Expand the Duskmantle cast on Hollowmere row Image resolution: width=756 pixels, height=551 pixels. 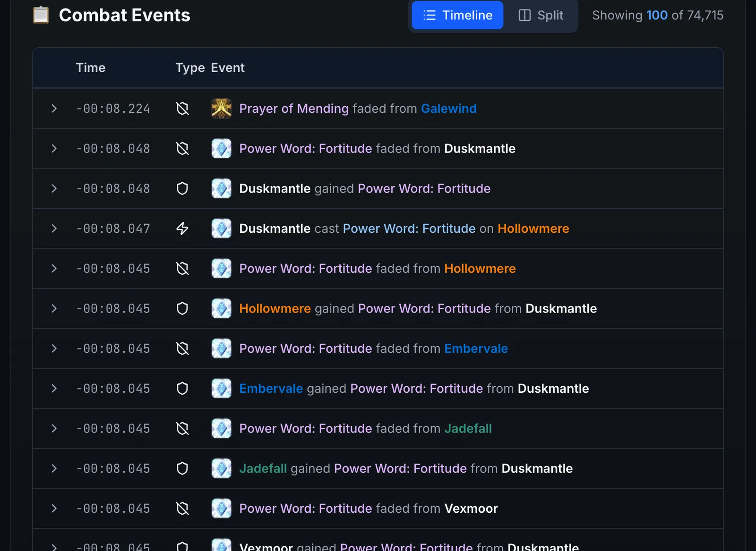54,229
